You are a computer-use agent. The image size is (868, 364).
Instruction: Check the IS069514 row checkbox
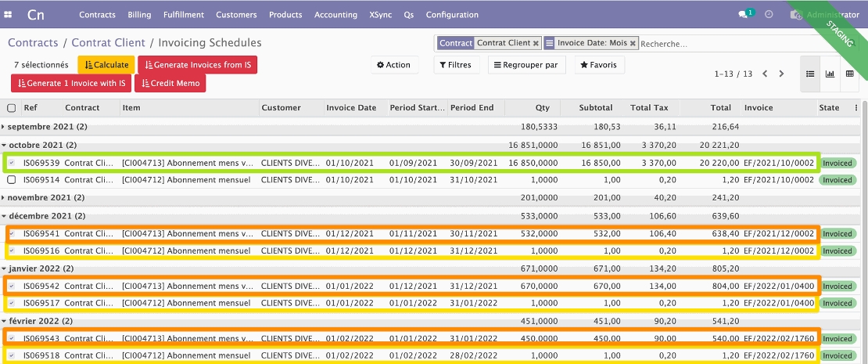(11, 180)
